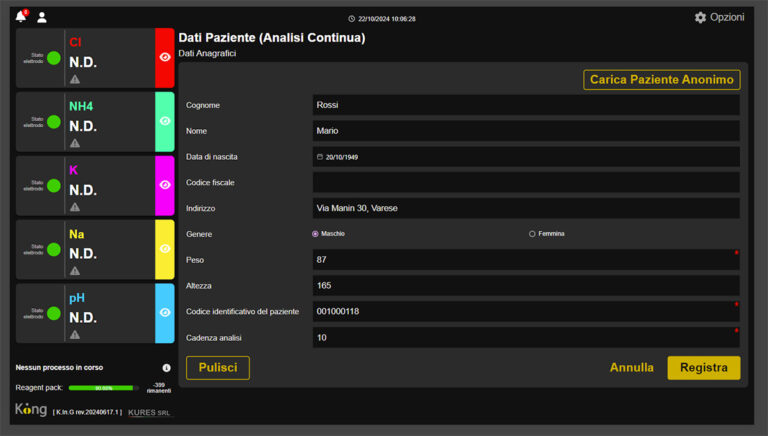Toggle pH electrode visibility eye
This screenshot has width=768, height=436.
click(x=165, y=313)
